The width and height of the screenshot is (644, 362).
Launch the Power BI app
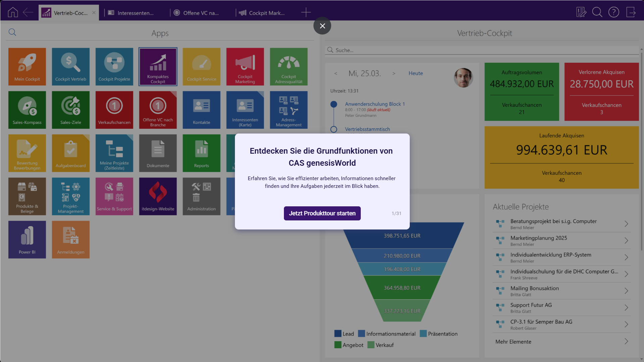[x=27, y=240]
